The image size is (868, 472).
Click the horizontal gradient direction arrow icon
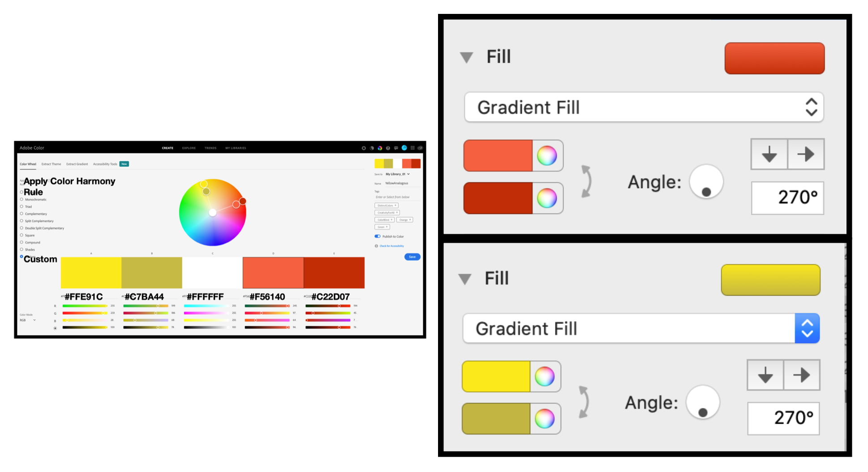click(806, 154)
